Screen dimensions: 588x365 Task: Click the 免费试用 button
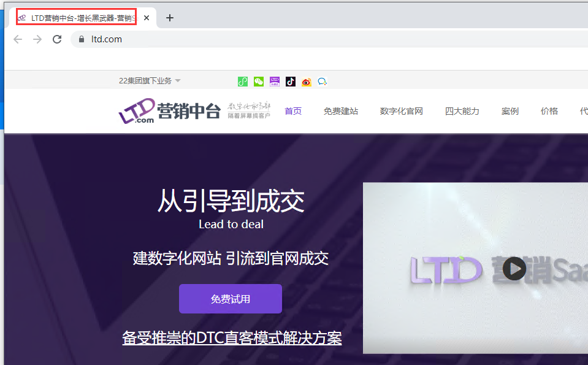[231, 299]
